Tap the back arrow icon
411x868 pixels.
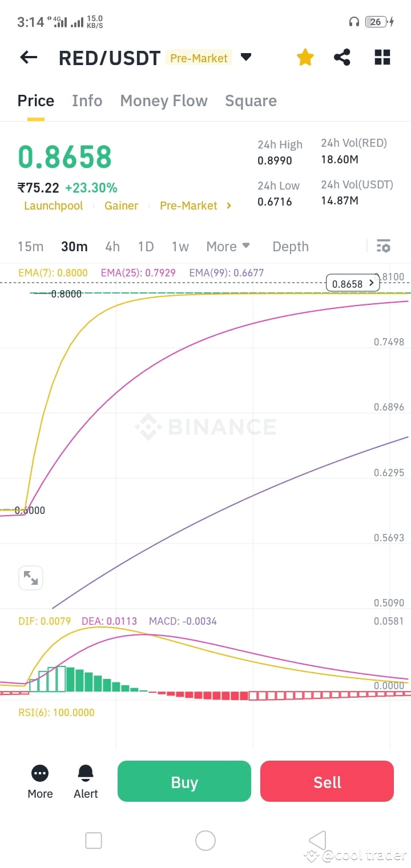point(29,57)
